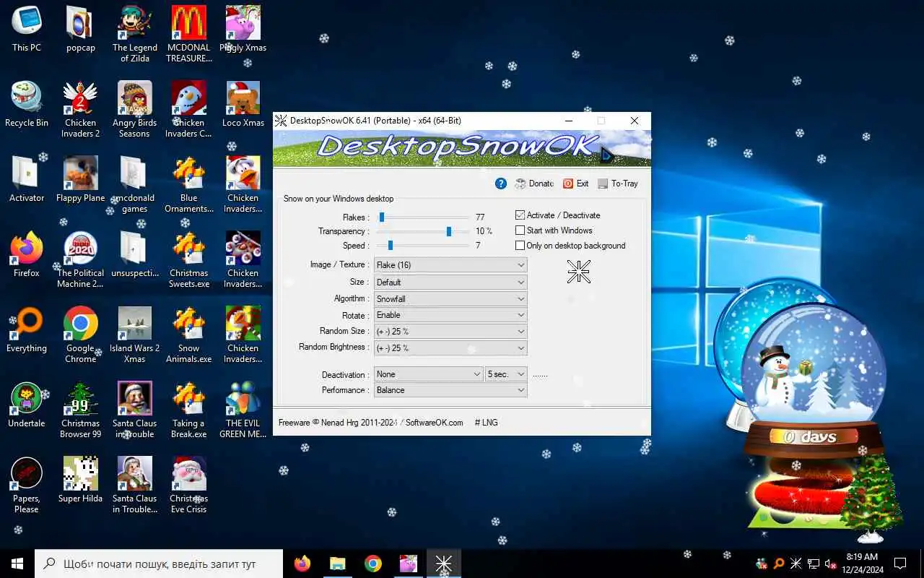Select the Loco Xmas shortcut
This screenshot has height=578, width=924.
(x=243, y=105)
